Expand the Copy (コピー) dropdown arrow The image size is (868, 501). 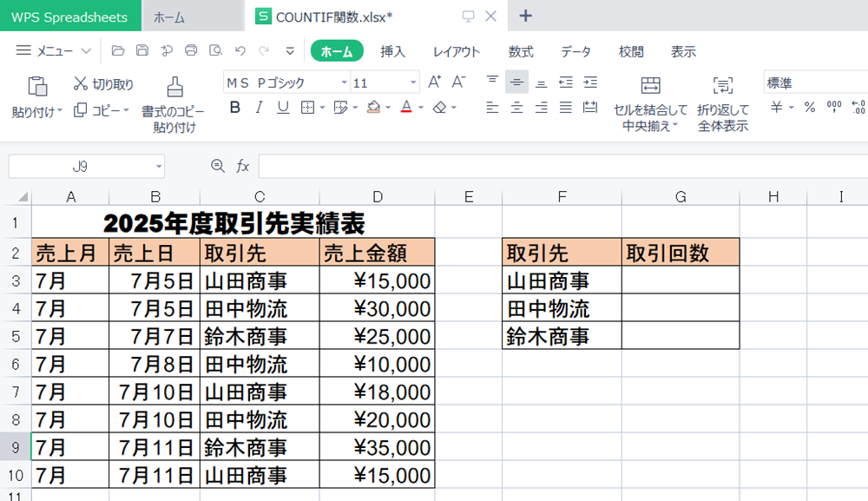tap(126, 110)
